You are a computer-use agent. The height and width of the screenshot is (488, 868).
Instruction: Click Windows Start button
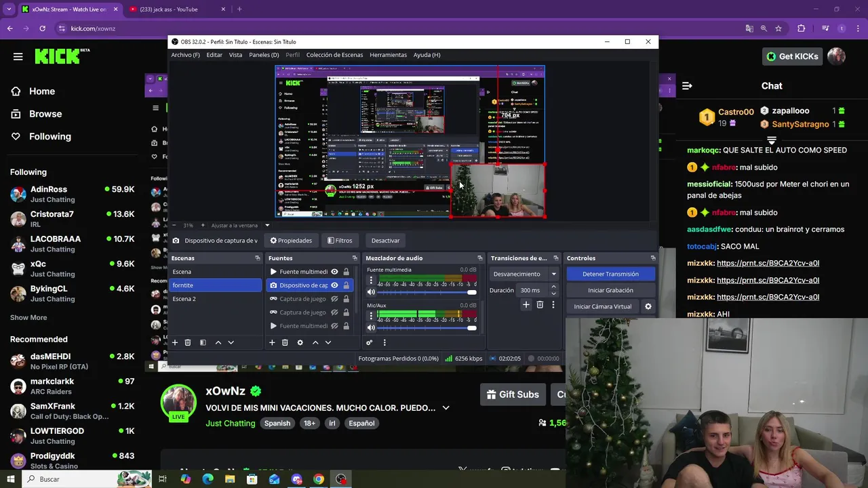pos(10,479)
